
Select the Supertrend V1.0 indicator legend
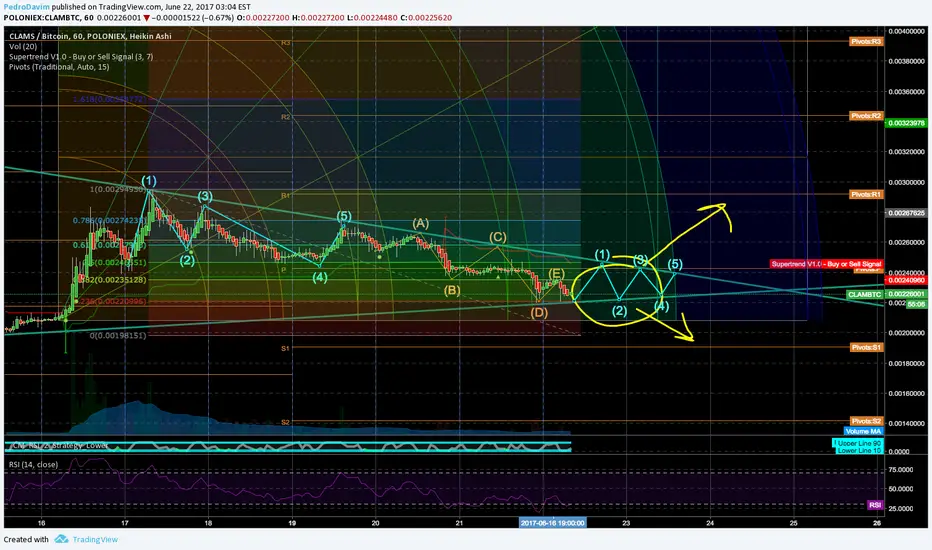point(81,56)
